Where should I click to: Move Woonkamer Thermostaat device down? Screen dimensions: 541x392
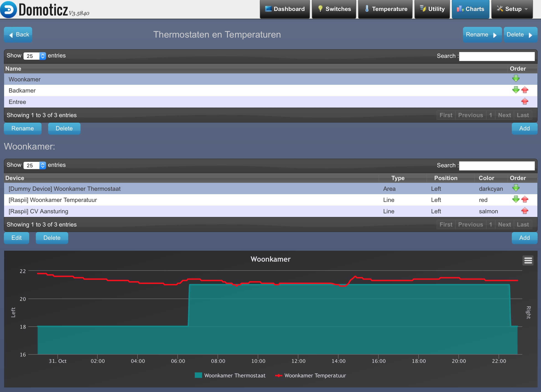[x=516, y=188]
